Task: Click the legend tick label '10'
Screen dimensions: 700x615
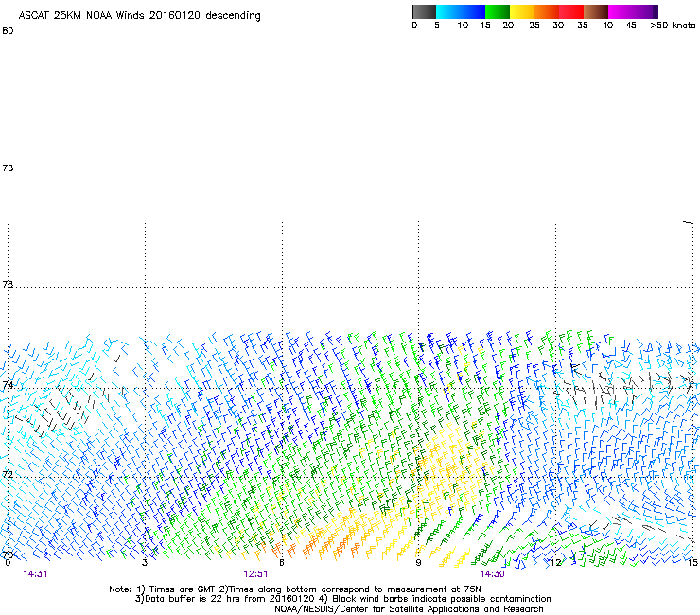Action: coord(463,26)
